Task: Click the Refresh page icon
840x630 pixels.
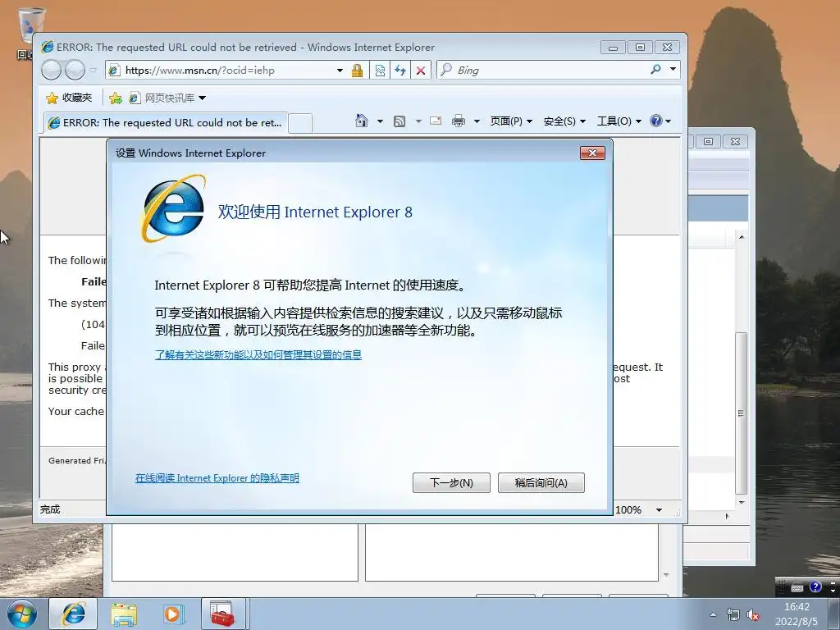Action: pos(400,71)
